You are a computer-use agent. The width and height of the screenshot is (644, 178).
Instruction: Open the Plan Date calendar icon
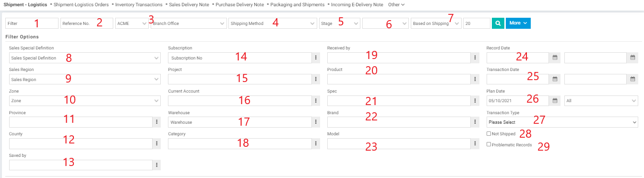pos(555,101)
